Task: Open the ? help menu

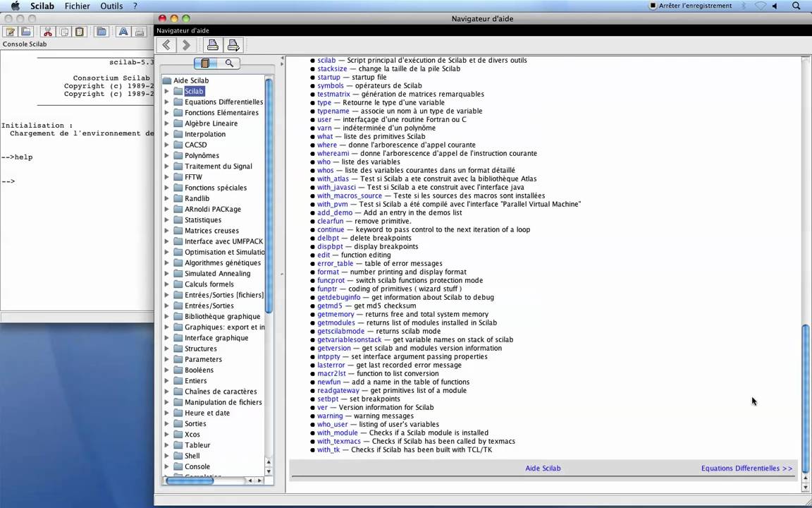Action: point(135,6)
